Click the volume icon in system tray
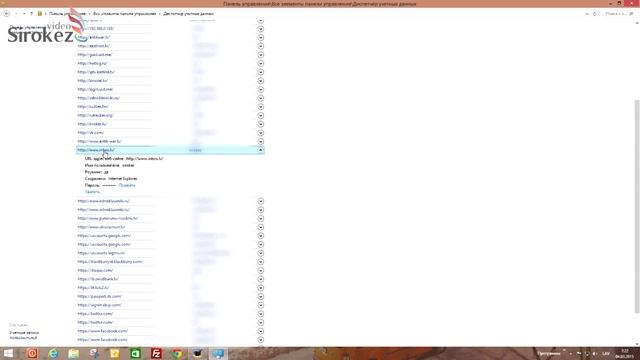This screenshot has width=640, height=360. click(x=595, y=353)
